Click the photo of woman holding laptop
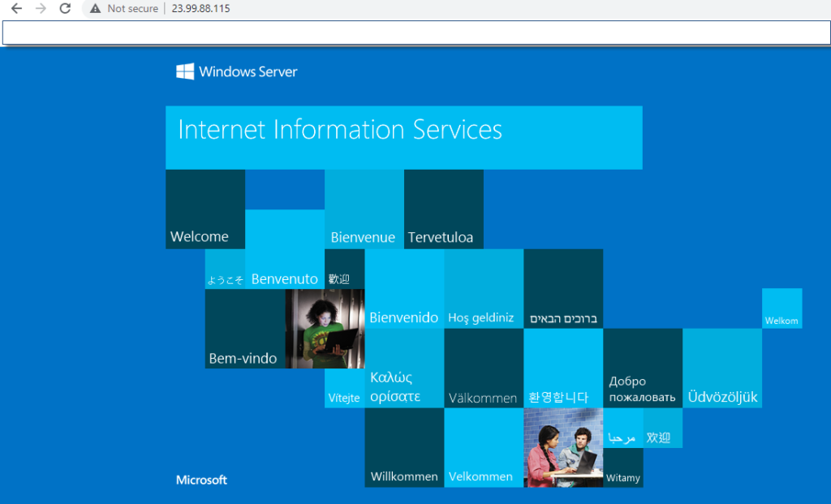The width and height of the screenshot is (831, 504). pyautogui.click(x=325, y=329)
